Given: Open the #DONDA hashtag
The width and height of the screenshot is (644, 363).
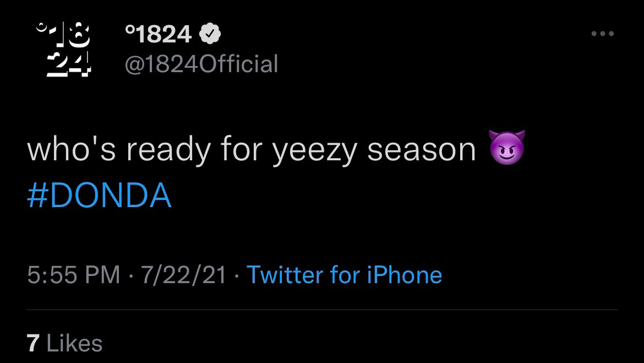Looking at the screenshot, I should click(x=99, y=196).
